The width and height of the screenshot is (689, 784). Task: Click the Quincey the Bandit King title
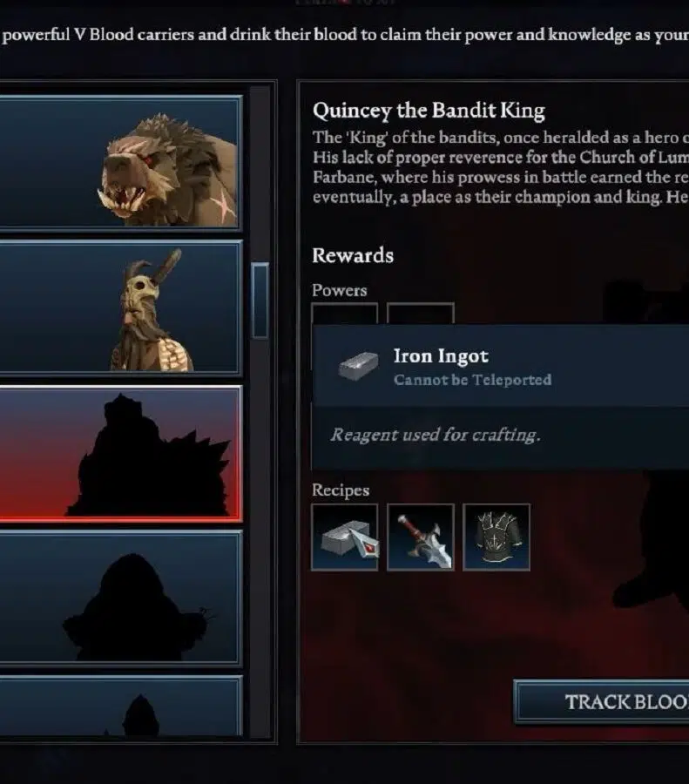(x=429, y=111)
